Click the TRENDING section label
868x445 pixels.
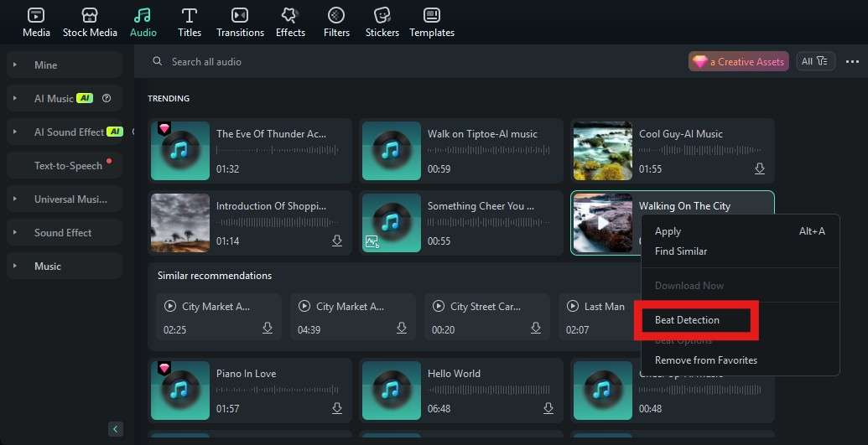[x=169, y=99]
